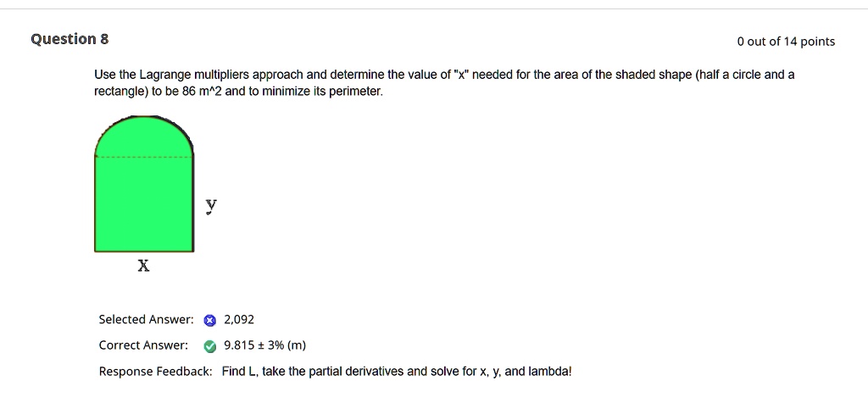Click the rectangle portion of the green shape
Screen dimensions: 868x398
coord(144,205)
